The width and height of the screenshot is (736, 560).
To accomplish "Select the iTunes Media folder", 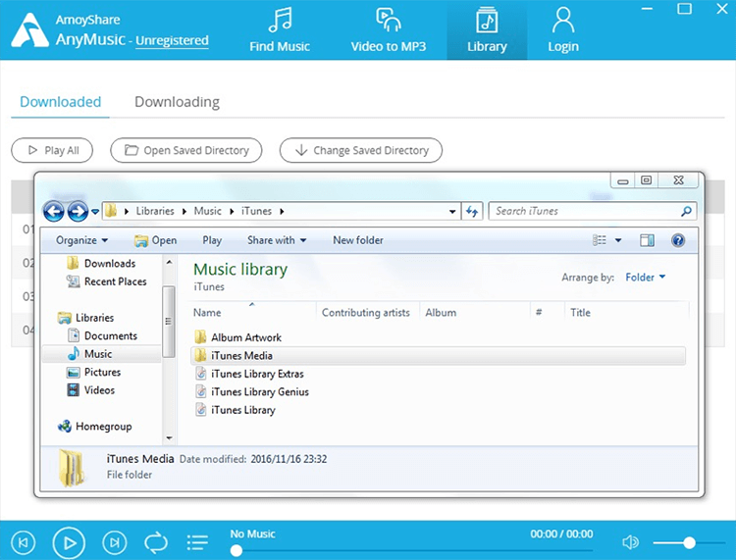I will coord(438,355).
